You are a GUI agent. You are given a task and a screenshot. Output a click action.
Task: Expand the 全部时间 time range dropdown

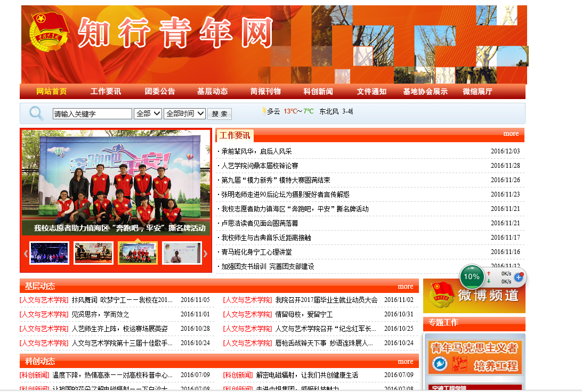pyautogui.click(x=184, y=113)
